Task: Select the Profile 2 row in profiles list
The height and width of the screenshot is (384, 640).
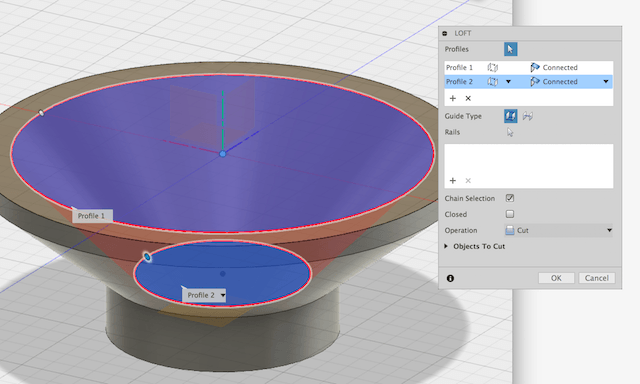Action: click(x=529, y=82)
